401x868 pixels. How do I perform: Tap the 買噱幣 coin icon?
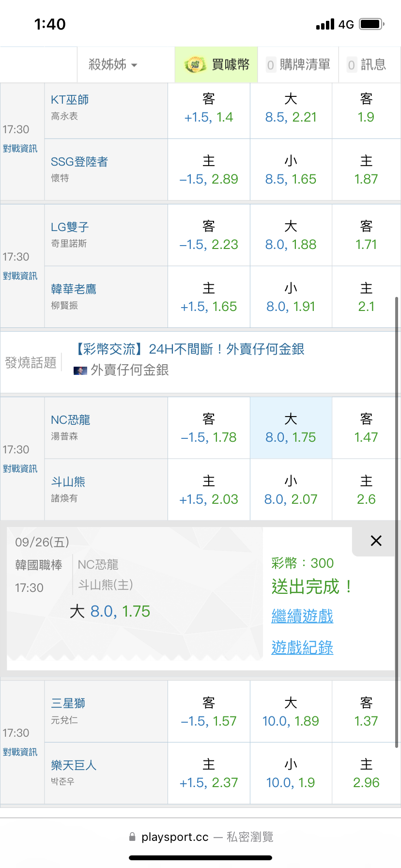(x=195, y=65)
